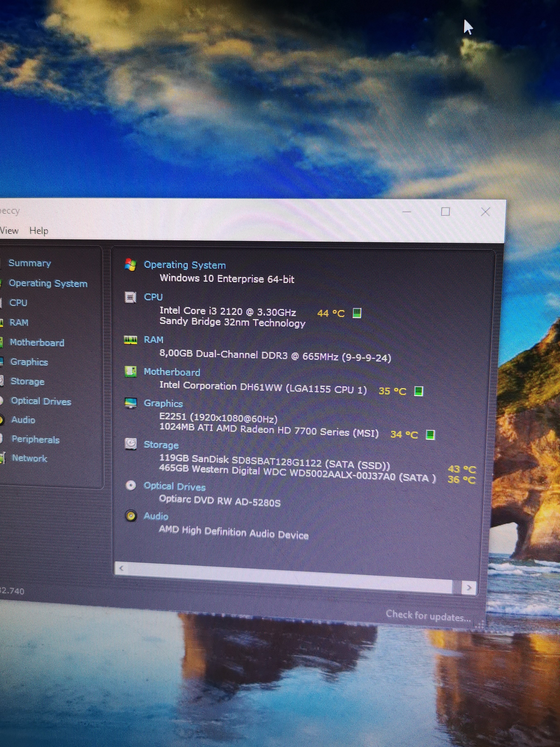Click the 44 °C CPU temperature value
This screenshot has height=747, width=560.
(331, 313)
